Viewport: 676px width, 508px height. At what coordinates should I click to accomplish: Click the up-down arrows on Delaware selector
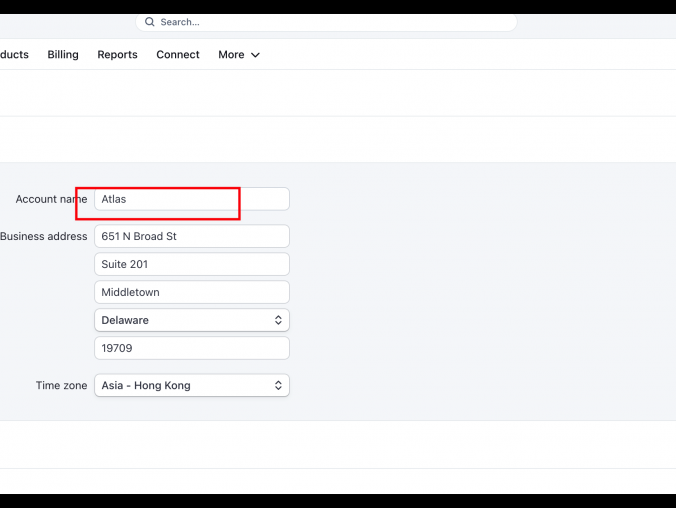[278, 320]
